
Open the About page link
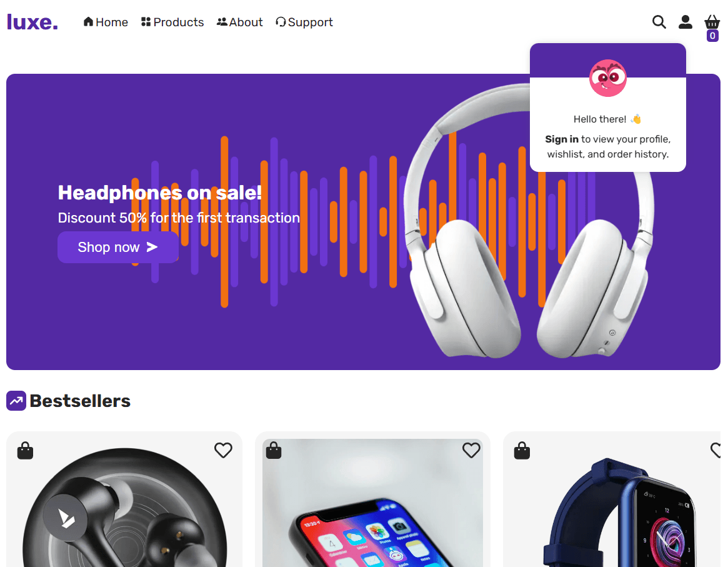239,23
